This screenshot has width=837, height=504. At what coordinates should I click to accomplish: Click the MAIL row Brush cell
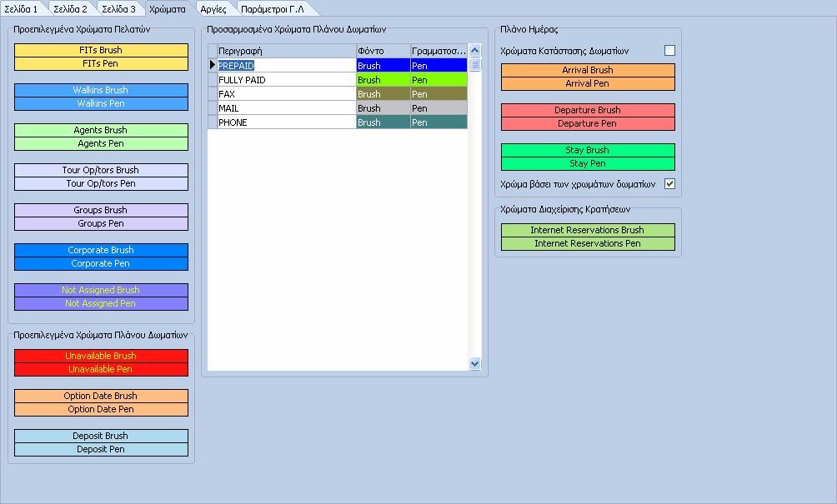tap(383, 108)
